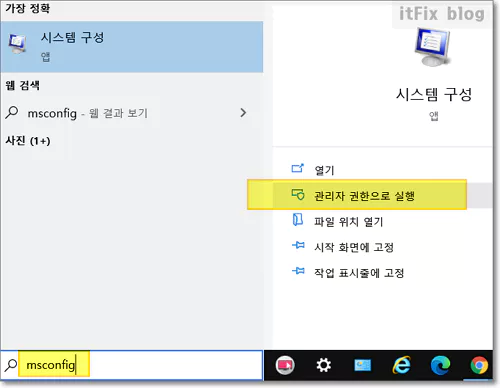
Task: Open Google Chrome from the taskbar
Action: coord(479,365)
